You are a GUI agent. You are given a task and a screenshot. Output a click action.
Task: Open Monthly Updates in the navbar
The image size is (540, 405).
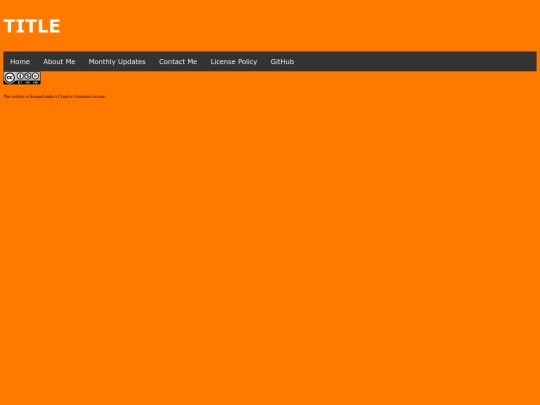point(117,62)
